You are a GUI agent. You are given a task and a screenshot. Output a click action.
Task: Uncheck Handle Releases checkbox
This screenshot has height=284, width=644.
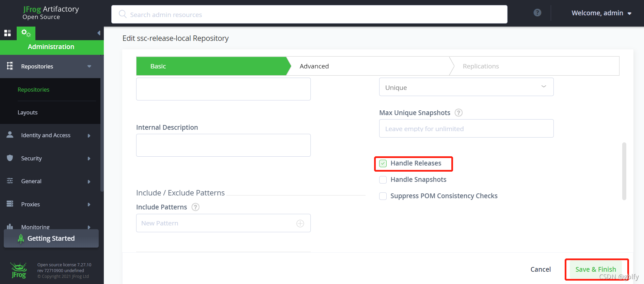click(383, 163)
